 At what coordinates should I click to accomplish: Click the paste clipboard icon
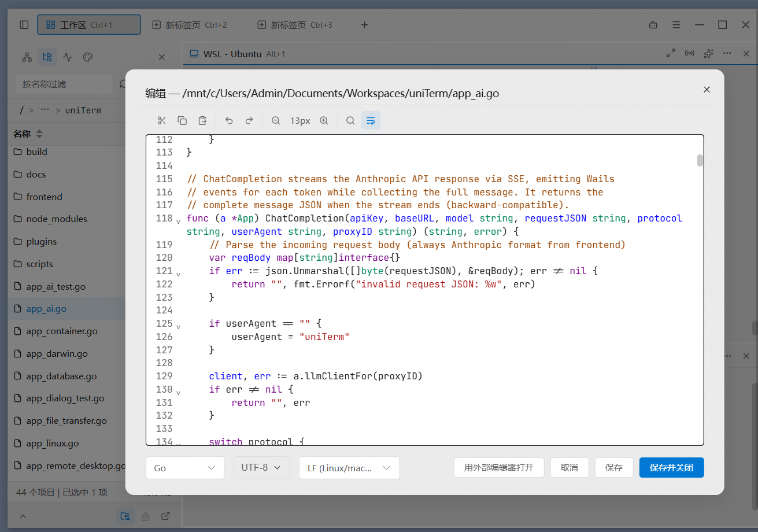pyautogui.click(x=202, y=120)
